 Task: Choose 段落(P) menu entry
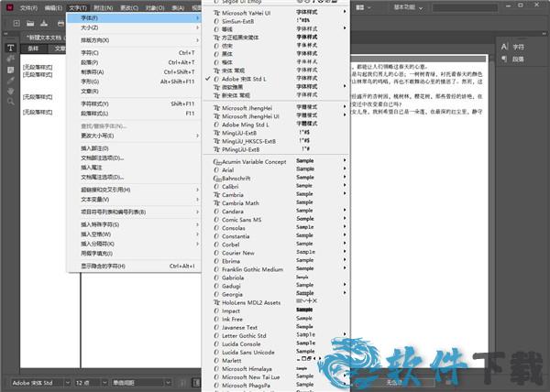pyautogui.click(x=134, y=62)
